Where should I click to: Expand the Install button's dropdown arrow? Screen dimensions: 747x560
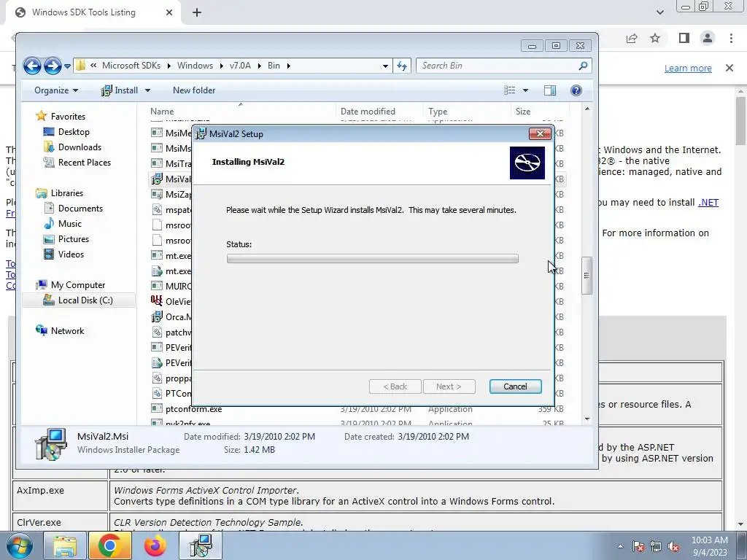coord(147,90)
